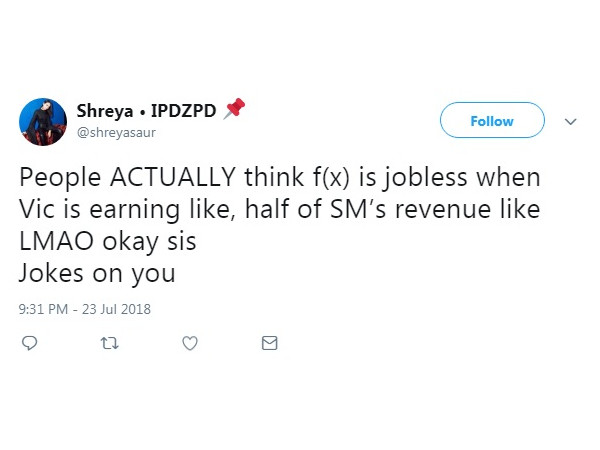Send tweet via the envelope message icon
This screenshot has width=600, height=450.
[x=269, y=343]
